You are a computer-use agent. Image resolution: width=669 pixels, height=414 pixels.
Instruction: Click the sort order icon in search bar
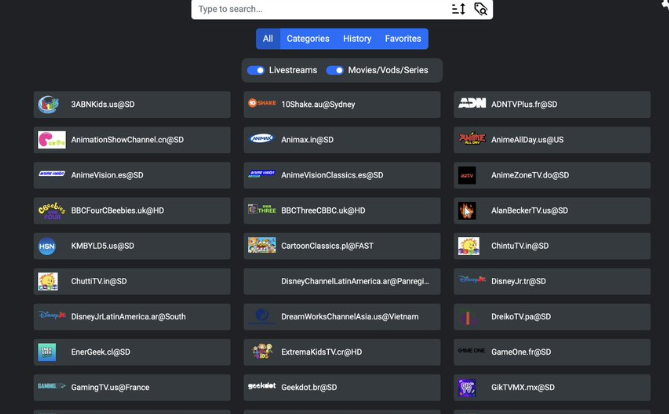click(x=458, y=9)
